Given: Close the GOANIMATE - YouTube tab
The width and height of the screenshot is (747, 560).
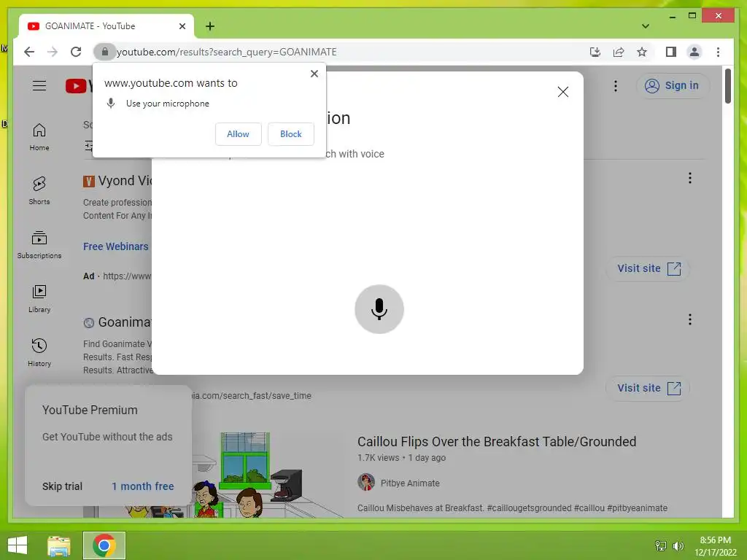Looking at the screenshot, I should coord(182,26).
